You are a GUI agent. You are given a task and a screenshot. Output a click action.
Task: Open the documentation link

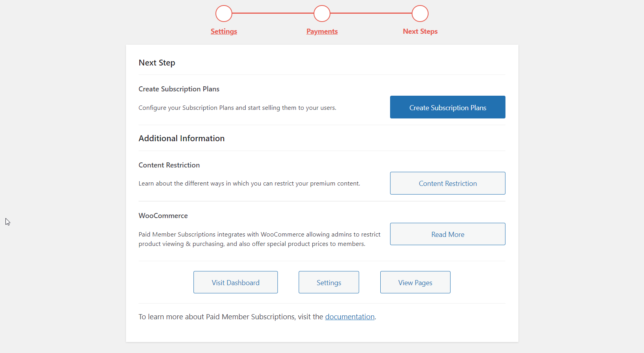(x=349, y=317)
